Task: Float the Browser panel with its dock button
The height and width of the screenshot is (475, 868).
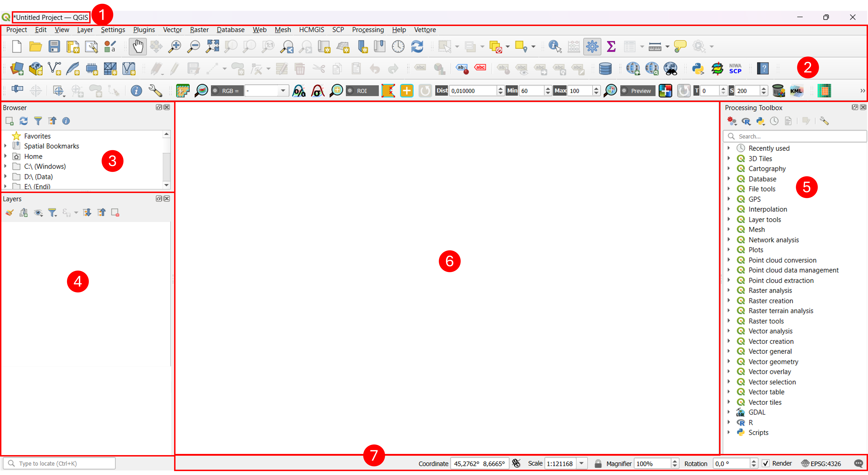Action: point(159,107)
